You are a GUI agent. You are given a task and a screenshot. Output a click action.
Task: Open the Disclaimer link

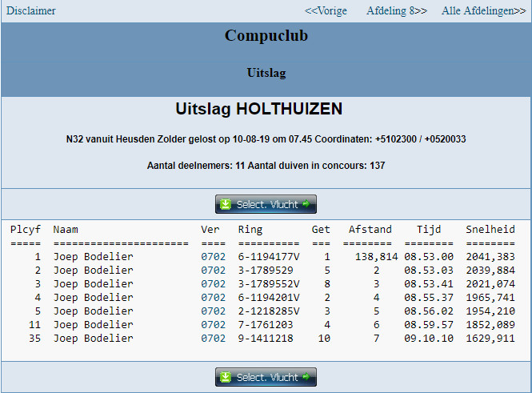click(x=31, y=11)
